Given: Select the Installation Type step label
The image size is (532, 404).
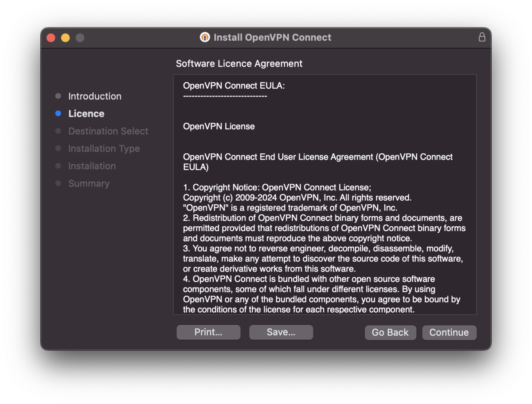Looking at the screenshot, I should (104, 148).
